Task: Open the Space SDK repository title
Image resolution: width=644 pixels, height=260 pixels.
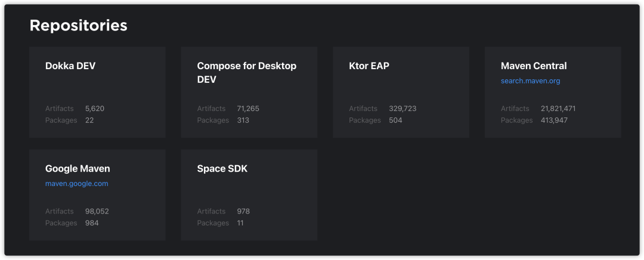Action: tap(222, 169)
